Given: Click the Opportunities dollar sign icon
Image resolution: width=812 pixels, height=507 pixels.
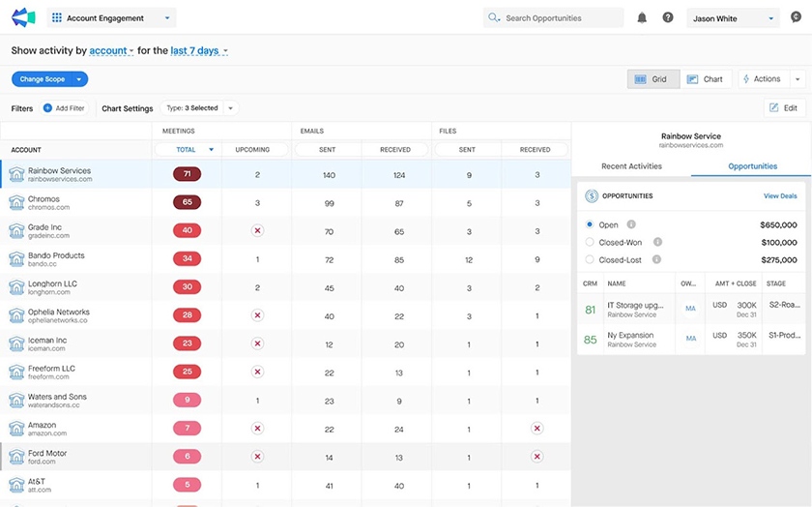Looking at the screenshot, I should coord(592,196).
